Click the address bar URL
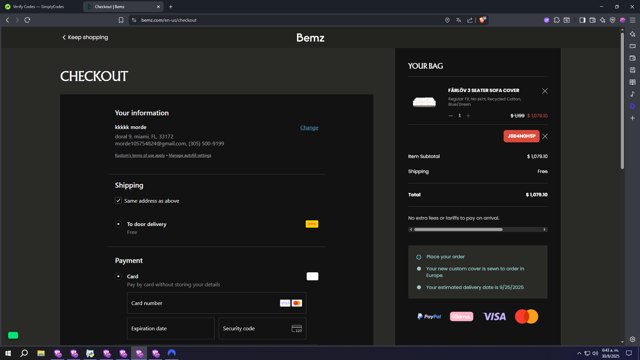 [x=169, y=20]
